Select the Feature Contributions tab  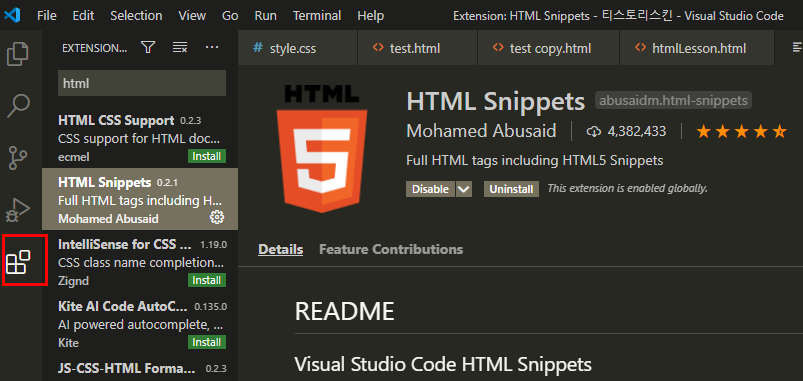(391, 249)
